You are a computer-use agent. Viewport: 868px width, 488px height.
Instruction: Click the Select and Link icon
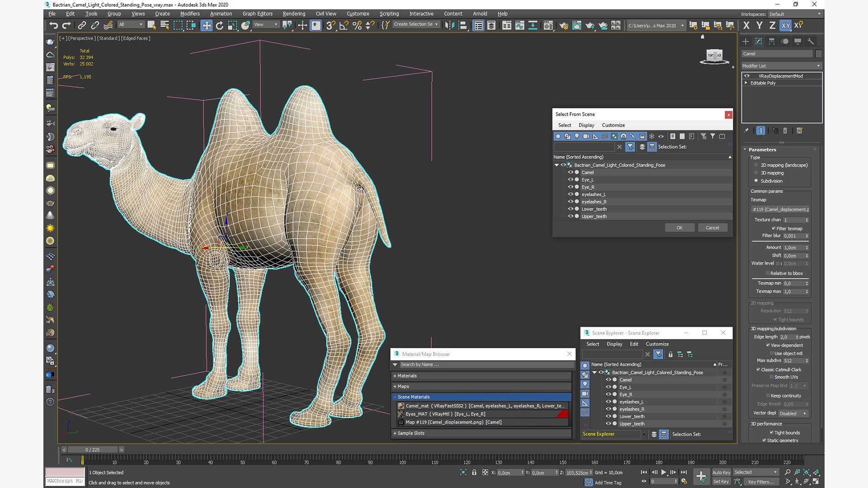82,25
